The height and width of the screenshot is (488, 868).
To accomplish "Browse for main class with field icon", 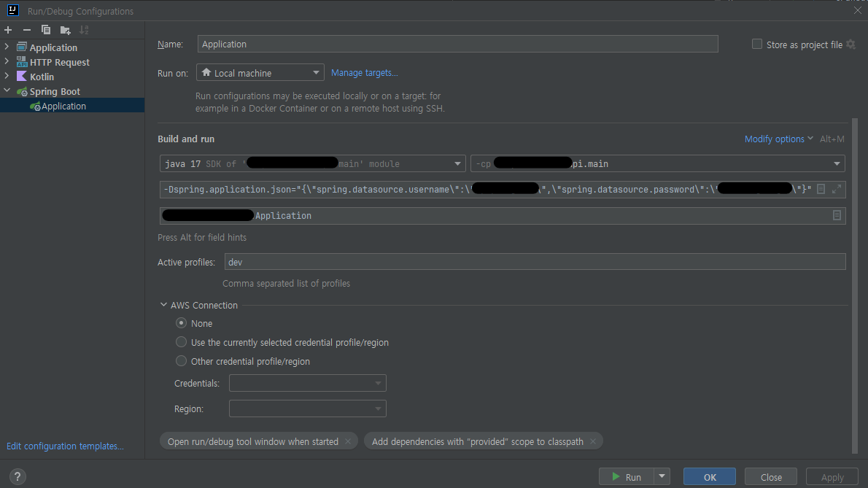I will point(837,215).
